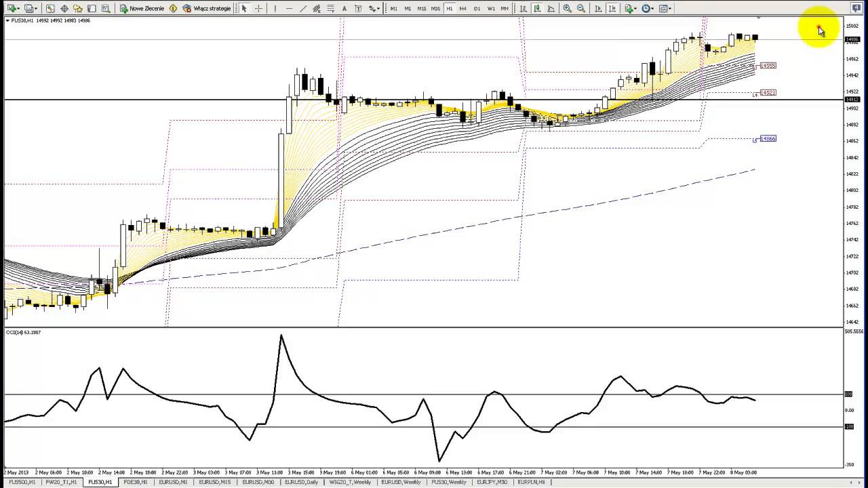Open the Data Window panel
Viewport: 868px width, 488px height.
pos(64,8)
